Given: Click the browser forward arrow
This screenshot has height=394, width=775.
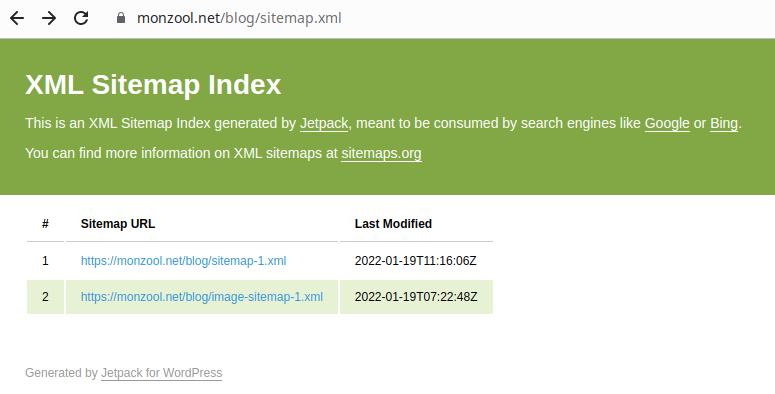Looking at the screenshot, I should pyautogui.click(x=49, y=18).
